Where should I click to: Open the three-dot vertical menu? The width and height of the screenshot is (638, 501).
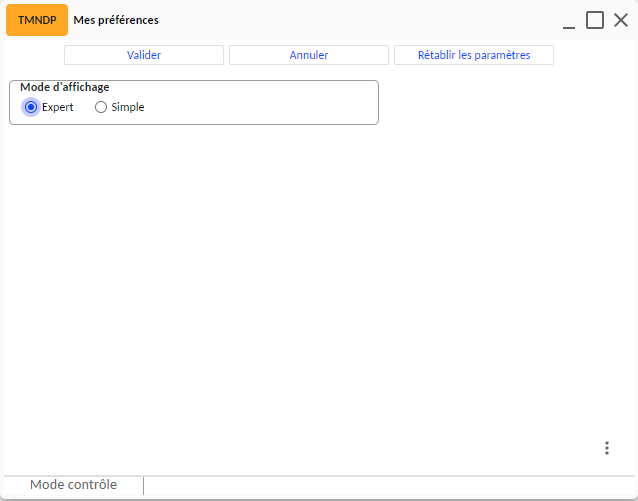(607, 448)
